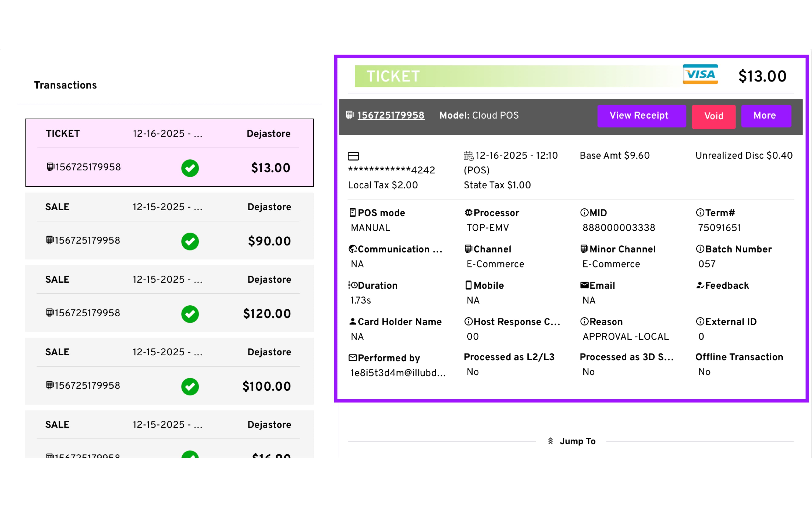Open terminal link 156725179958 in header
Screen dimensions: 812x507
pyautogui.click(x=391, y=115)
